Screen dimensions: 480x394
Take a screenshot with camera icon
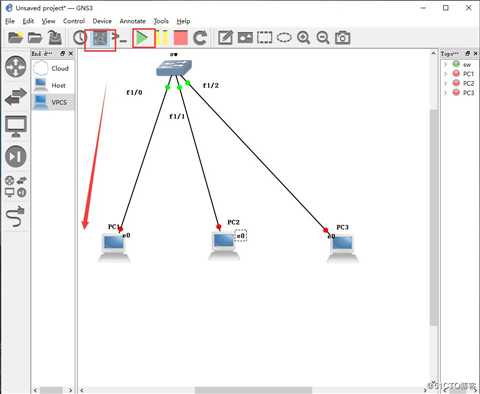(x=342, y=38)
